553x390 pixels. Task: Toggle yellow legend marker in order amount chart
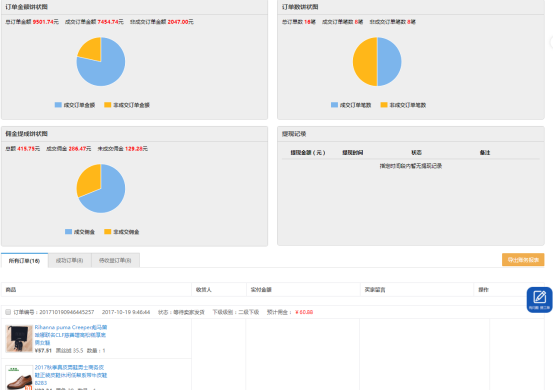point(108,105)
